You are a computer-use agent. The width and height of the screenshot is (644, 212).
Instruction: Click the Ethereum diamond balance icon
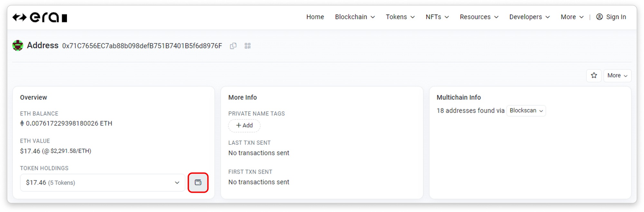(x=22, y=124)
